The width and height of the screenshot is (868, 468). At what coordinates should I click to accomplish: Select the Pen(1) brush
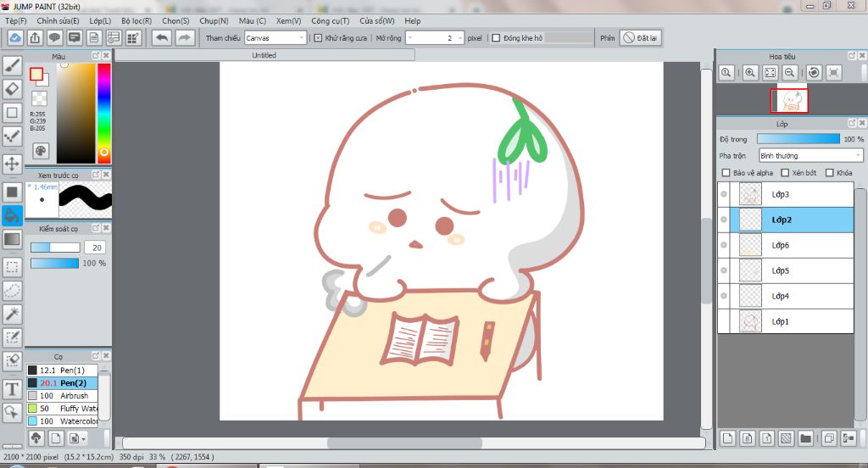click(x=62, y=370)
